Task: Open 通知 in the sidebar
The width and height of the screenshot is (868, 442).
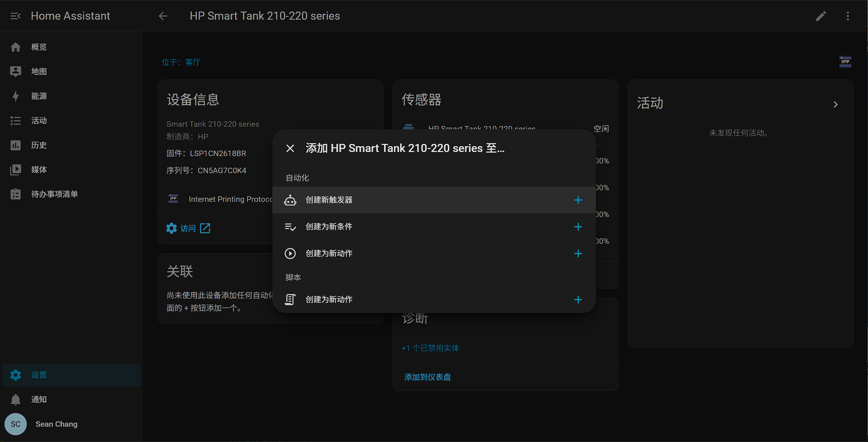Action: point(71,400)
